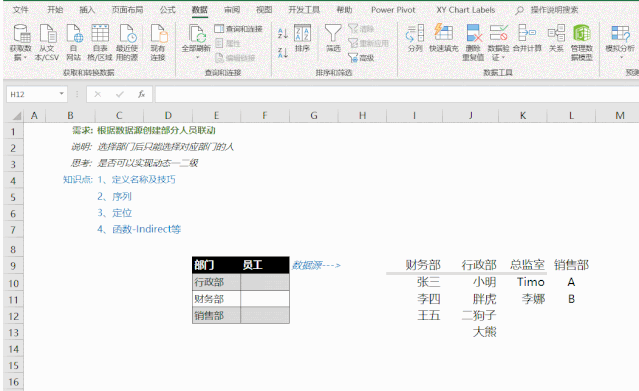Sort ascending with the A-Z icon

[282, 33]
